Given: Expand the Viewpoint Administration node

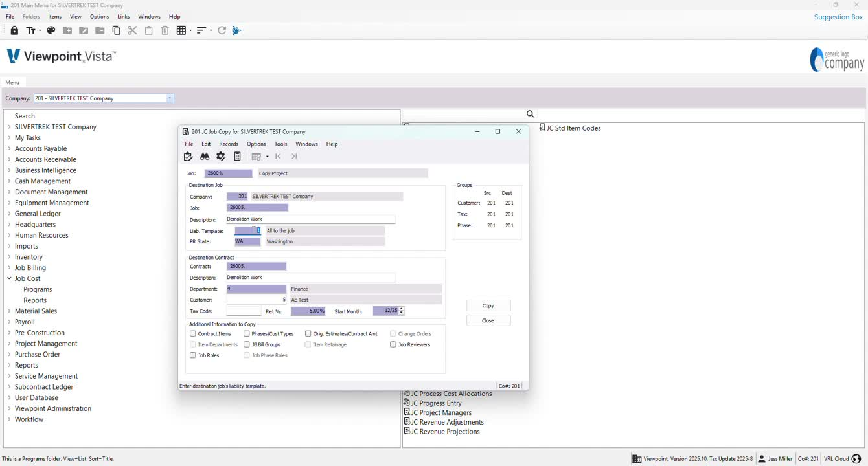Looking at the screenshot, I should (x=10, y=408).
